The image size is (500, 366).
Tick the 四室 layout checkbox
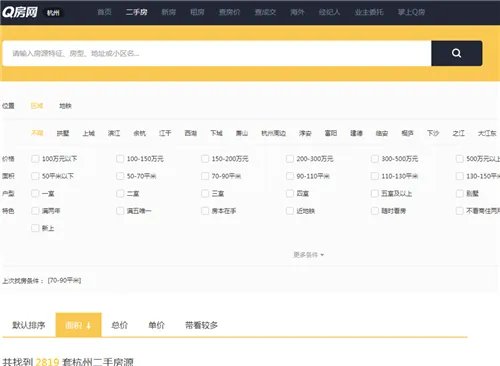[x=290, y=193]
